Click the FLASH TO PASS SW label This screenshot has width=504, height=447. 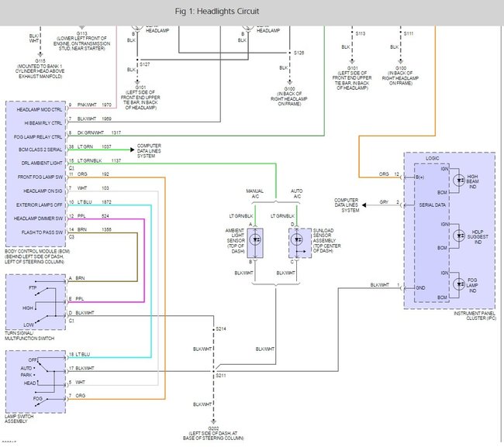coord(42,232)
